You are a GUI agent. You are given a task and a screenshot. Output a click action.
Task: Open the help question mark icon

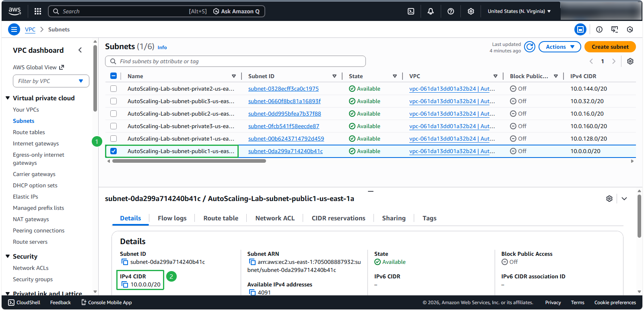pyautogui.click(x=451, y=11)
